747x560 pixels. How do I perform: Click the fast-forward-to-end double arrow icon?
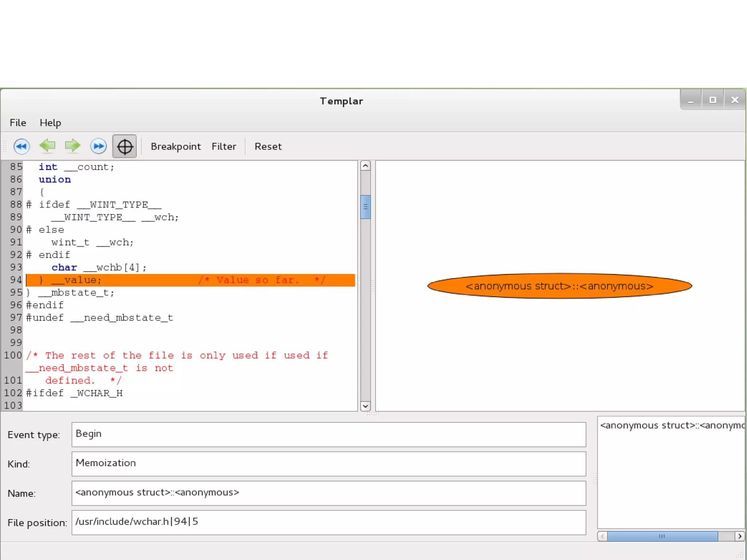[x=98, y=146]
